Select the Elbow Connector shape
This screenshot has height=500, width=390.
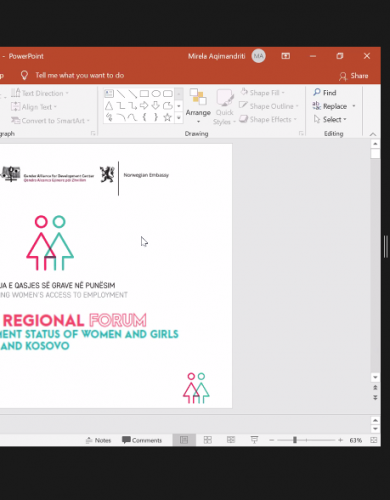tap(121, 106)
